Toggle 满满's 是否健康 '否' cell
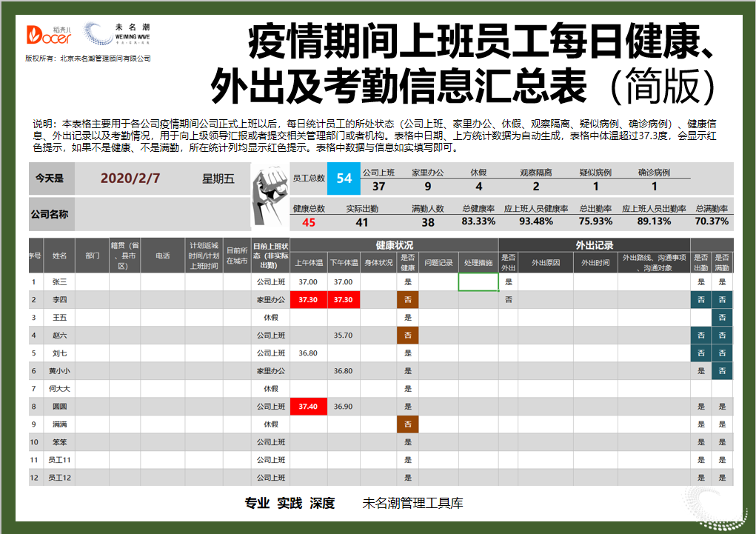756x534 pixels. pyautogui.click(x=409, y=424)
